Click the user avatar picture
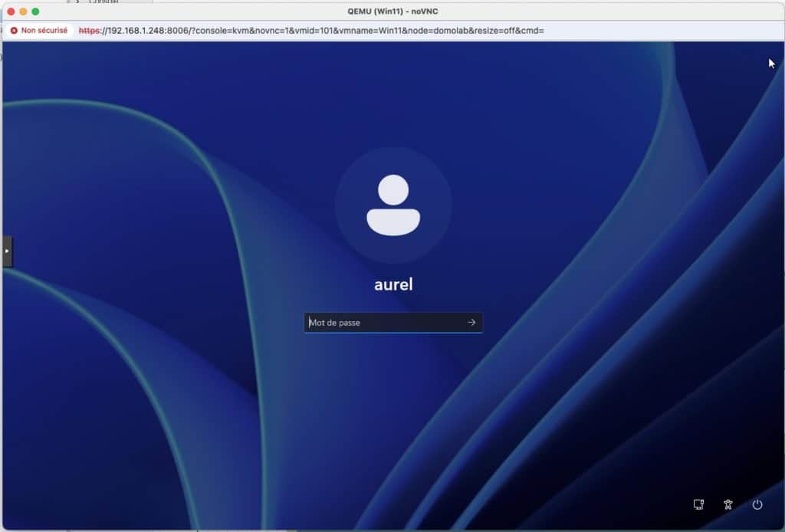 coord(392,205)
